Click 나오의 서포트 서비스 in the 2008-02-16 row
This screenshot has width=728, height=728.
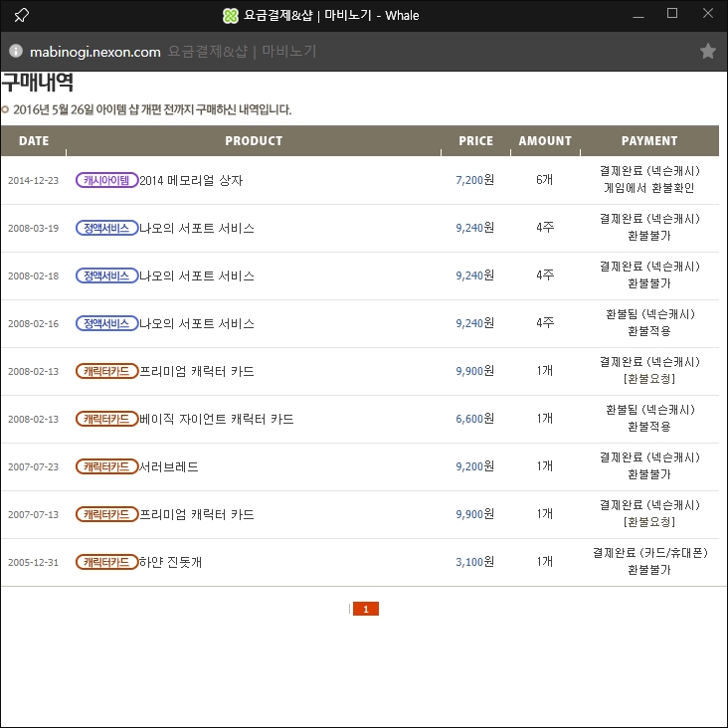tap(197, 323)
